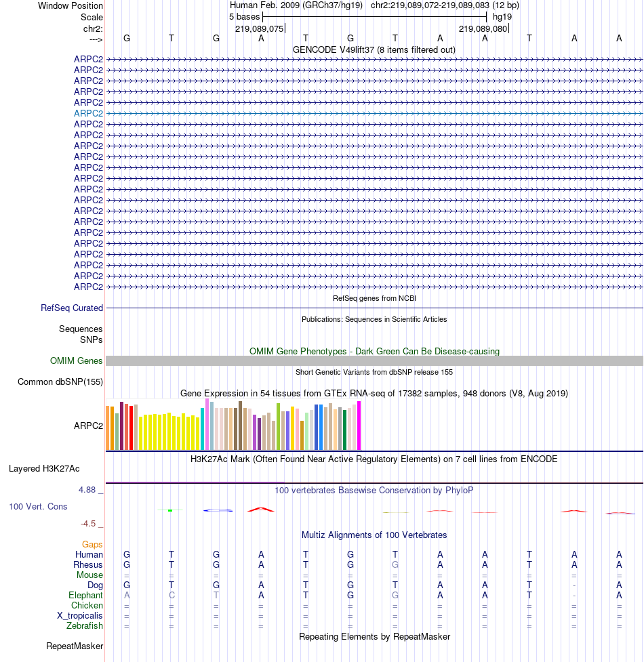644x662 pixels.
Task: Click the 'chr2:219,089,072-219,089,083 (12 bp)' position text
Action: [x=445, y=5]
